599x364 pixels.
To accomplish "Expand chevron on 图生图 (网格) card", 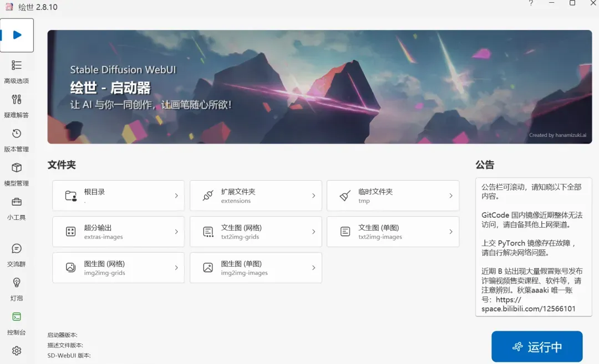I will (176, 268).
